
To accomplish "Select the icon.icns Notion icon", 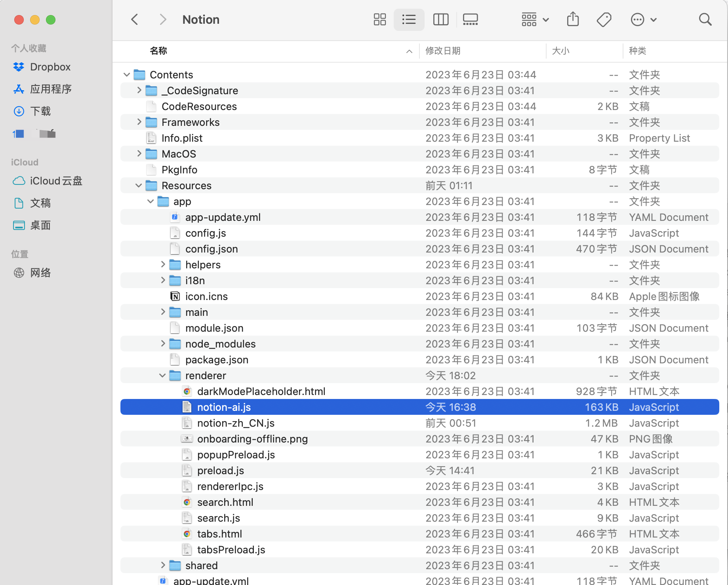I will coord(175,296).
